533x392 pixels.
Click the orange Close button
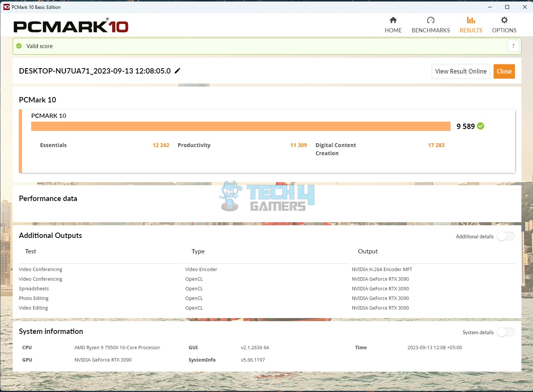point(504,71)
